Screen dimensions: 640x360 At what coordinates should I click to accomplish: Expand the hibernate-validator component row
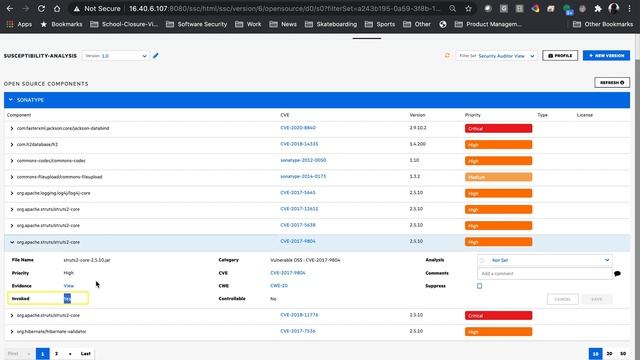coord(12,331)
